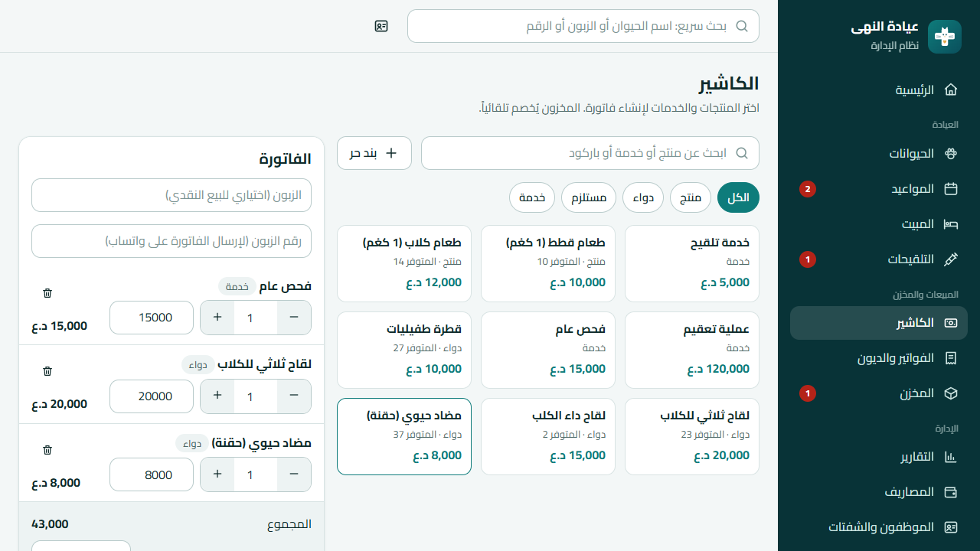Add لقاح داء الكلب to invoice
This screenshot has height=551, width=980.
(548, 437)
